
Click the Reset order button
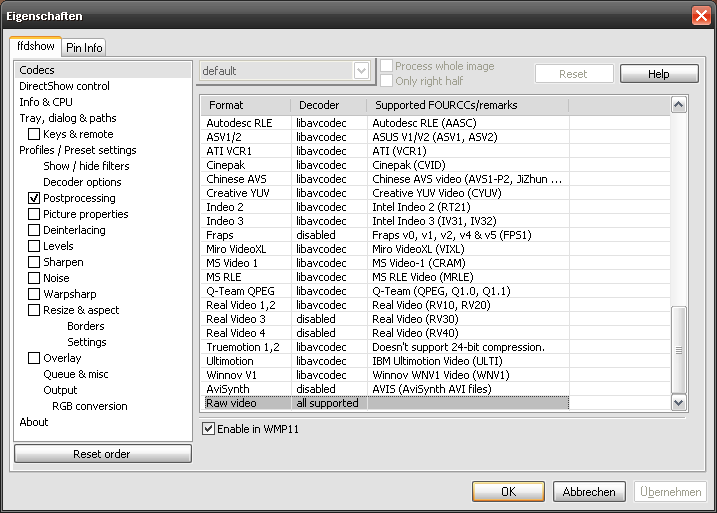103,454
